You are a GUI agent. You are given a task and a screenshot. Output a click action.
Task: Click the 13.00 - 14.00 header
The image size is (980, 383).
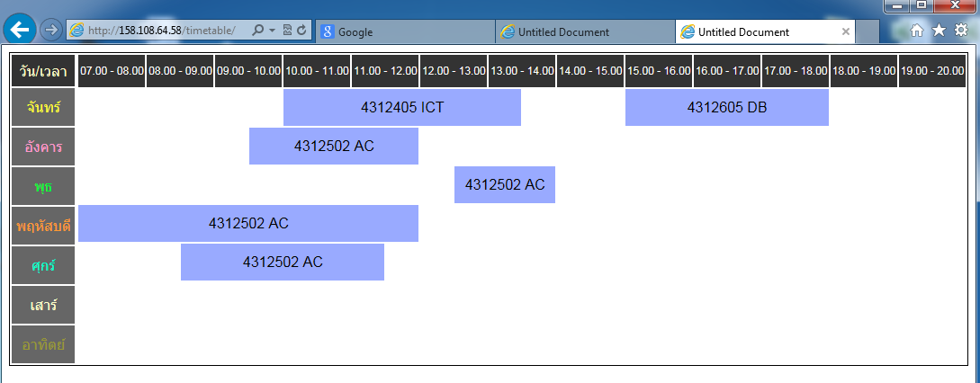523,71
